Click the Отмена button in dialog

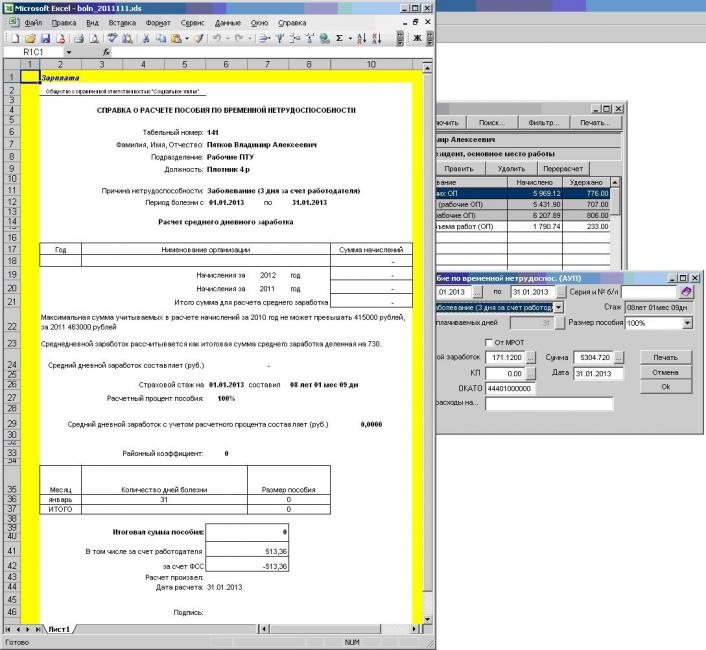tap(665, 372)
